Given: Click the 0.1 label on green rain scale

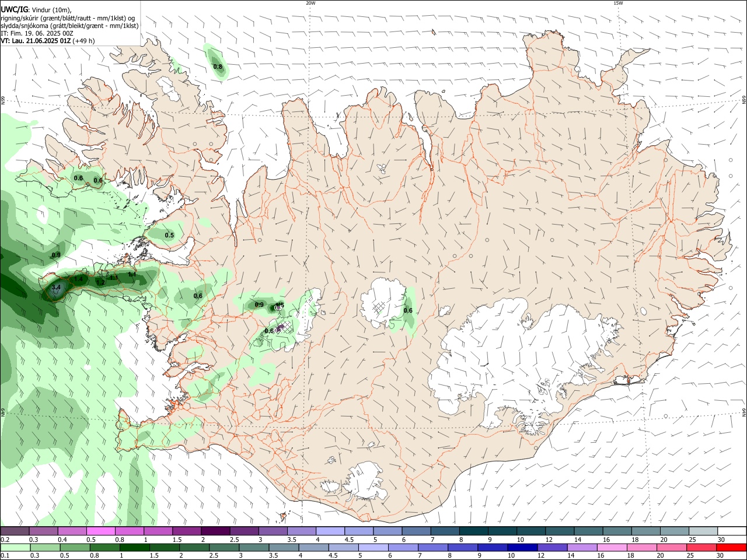Looking at the screenshot, I should [x=5, y=556].
